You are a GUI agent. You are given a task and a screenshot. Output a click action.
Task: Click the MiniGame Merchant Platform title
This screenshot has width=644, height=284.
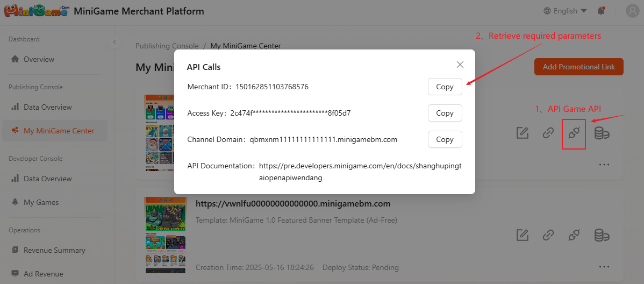pos(139,11)
